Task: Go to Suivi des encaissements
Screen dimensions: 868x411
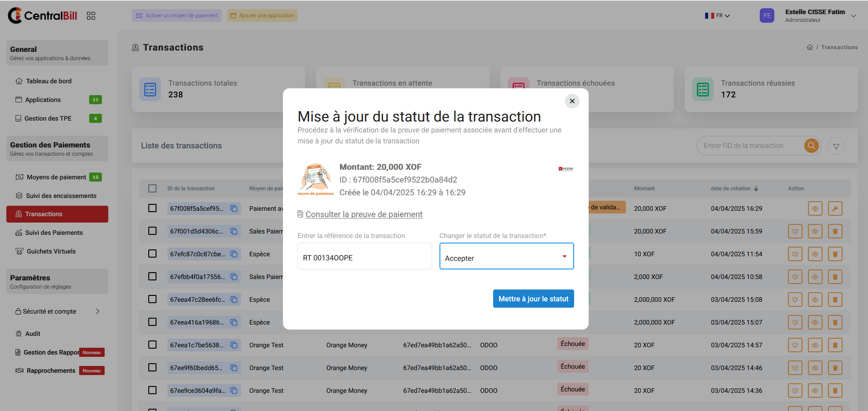Action: click(x=61, y=196)
